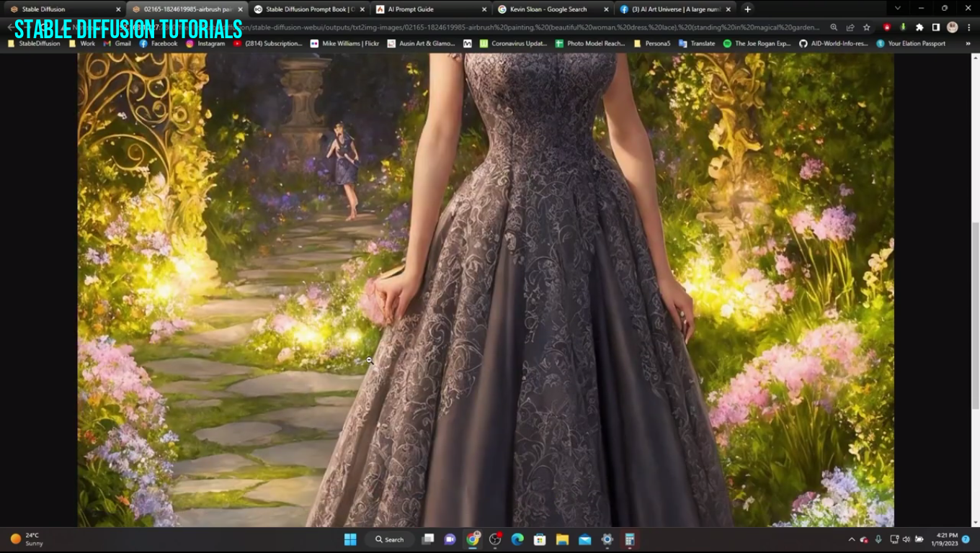Open the StableDiffusion bookmark folder

click(x=34, y=43)
